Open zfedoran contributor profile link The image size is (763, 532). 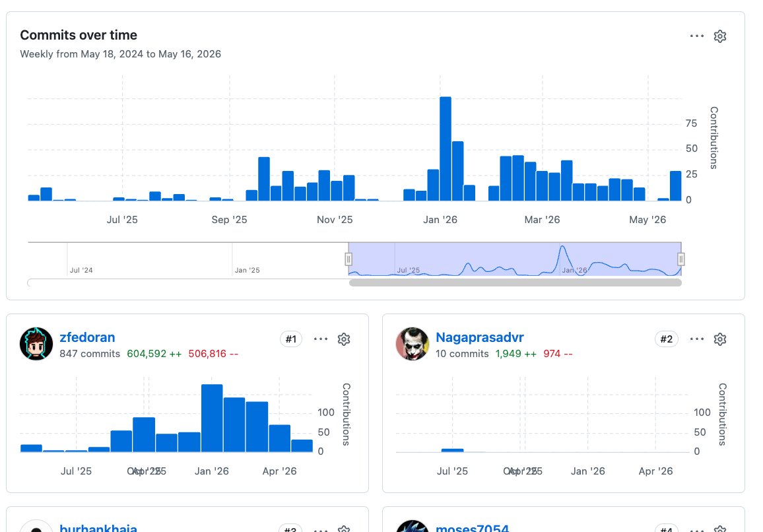tap(87, 337)
